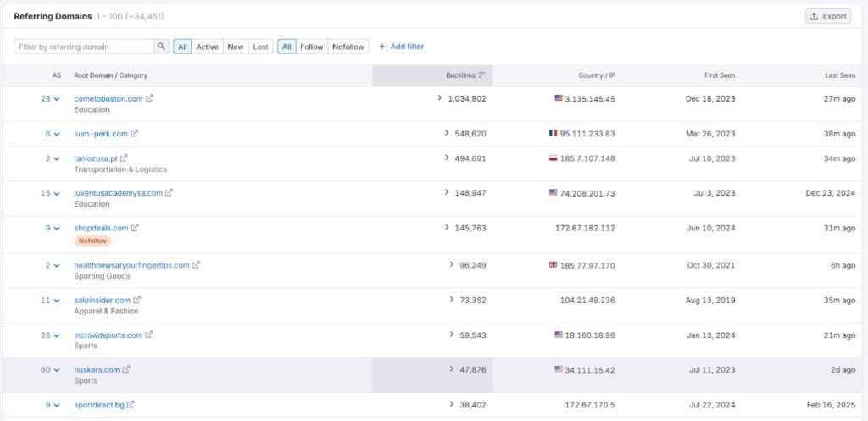Sort by Country / IP header
This screenshot has height=421, width=868.
[597, 75]
